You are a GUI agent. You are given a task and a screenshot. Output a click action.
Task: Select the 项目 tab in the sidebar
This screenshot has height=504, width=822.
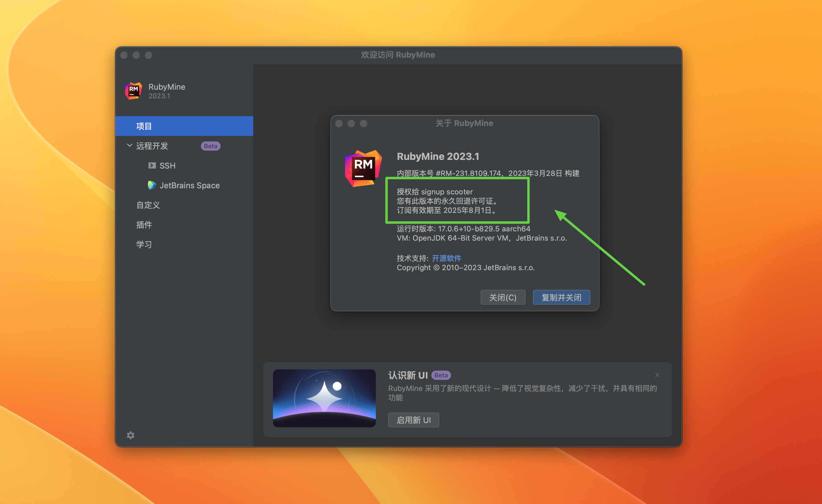tap(184, 126)
